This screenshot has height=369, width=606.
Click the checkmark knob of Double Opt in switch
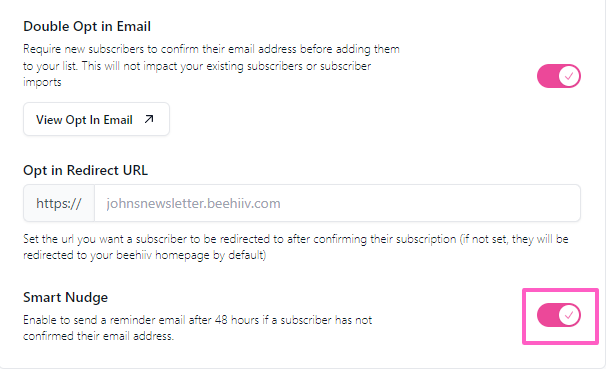point(569,76)
